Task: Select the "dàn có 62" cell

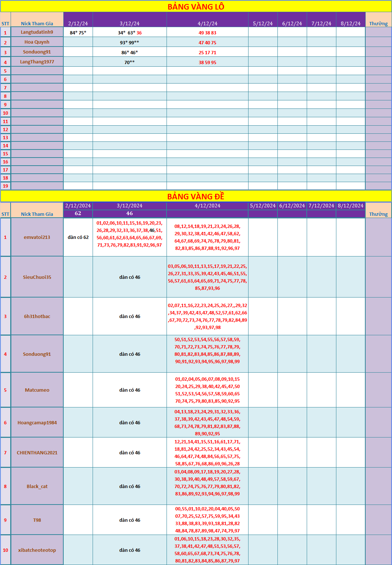Action: pos(78,237)
